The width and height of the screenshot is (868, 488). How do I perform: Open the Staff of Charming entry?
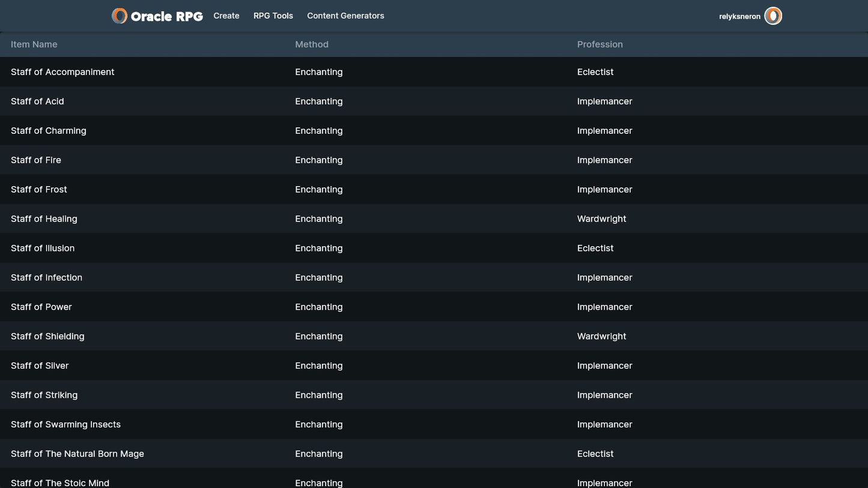pyautogui.click(x=49, y=131)
